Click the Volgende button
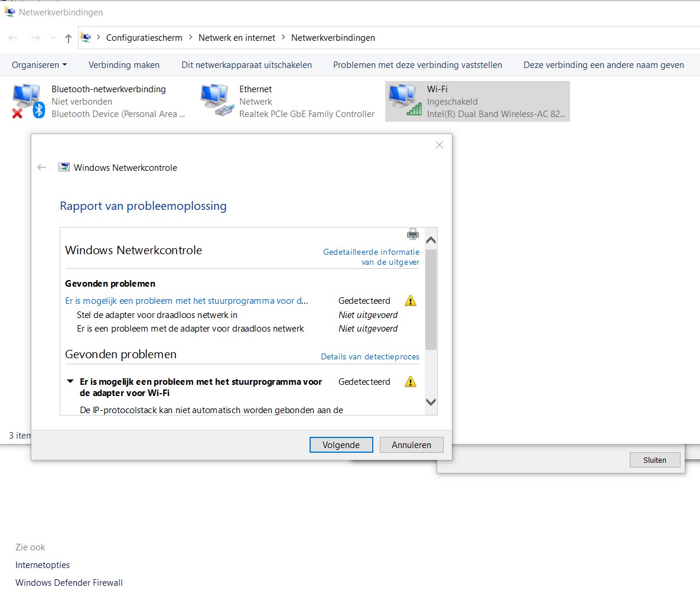 341,444
